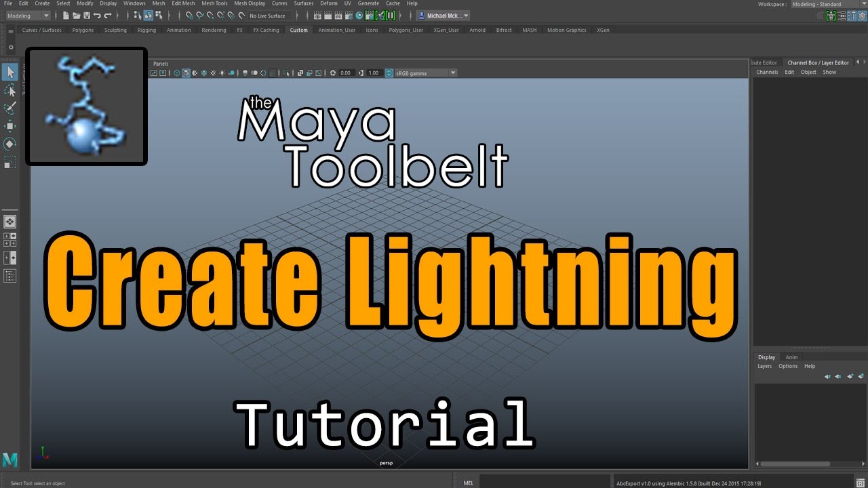Select the arrow Select tool in toolbox

pos(10,72)
